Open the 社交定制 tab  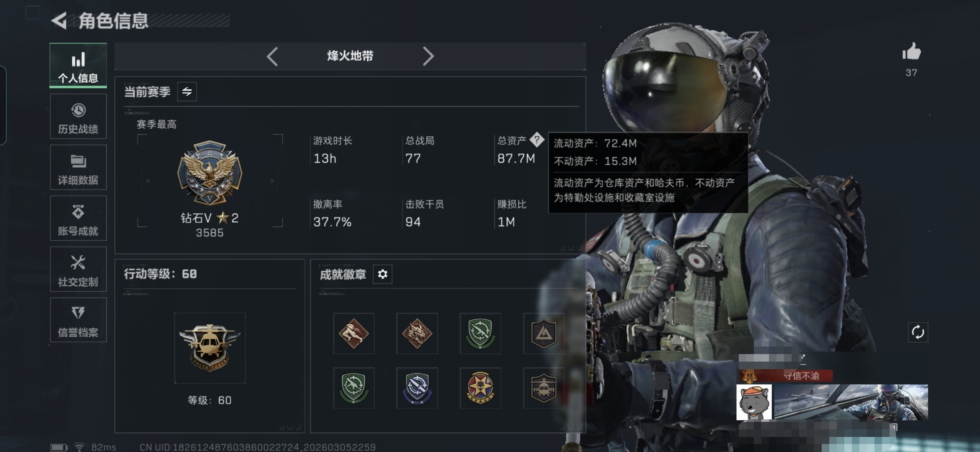pyautogui.click(x=78, y=269)
